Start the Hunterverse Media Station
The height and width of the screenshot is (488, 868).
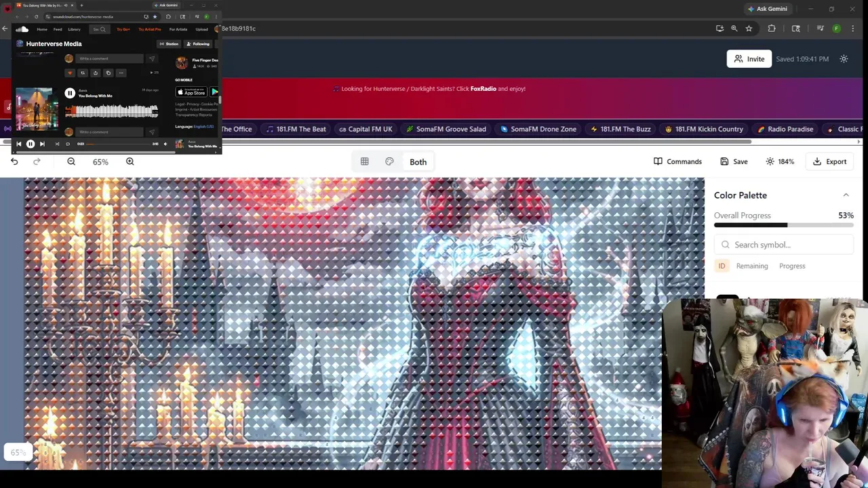tap(169, 44)
